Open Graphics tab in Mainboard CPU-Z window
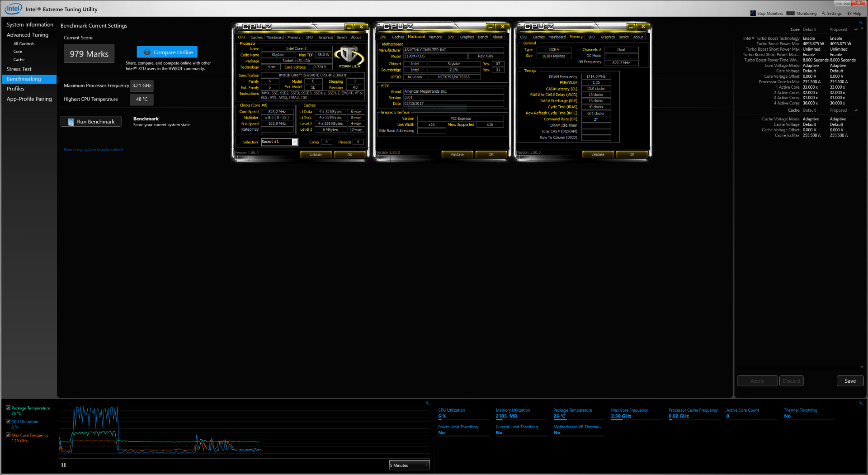The width and height of the screenshot is (868, 475). (467, 37)
